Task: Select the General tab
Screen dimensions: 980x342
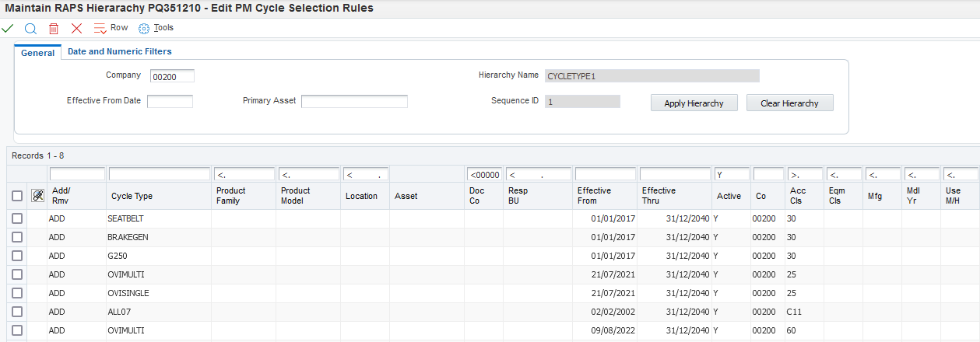Action: pyautogui.click(x=37, y=53)
